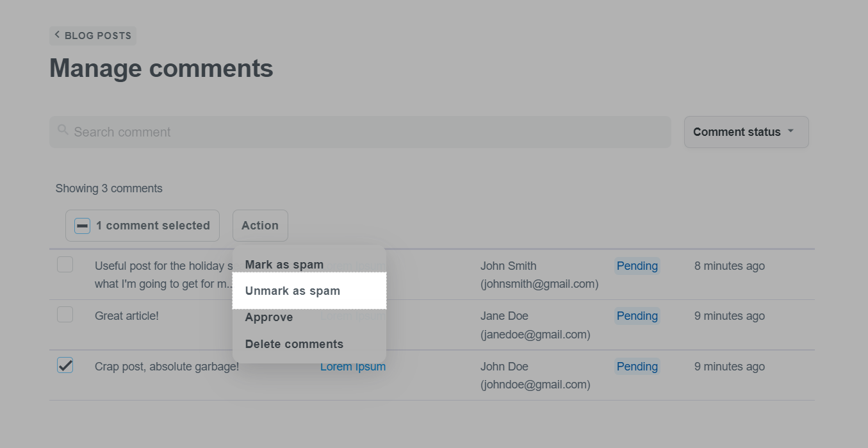Image resolution: width=868 pixels, height=448 pixels.
Task: Click the author name John Doe
Action: pos(504,367)
